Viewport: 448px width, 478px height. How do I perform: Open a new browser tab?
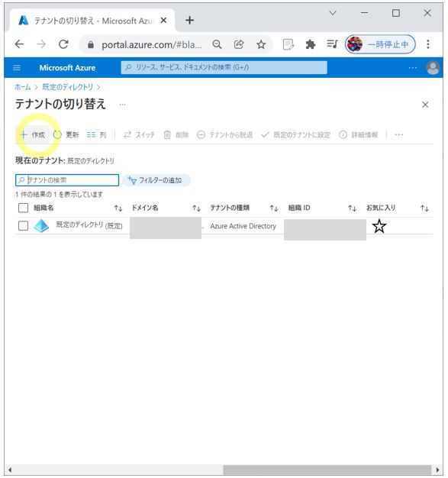tap(189, 21)
